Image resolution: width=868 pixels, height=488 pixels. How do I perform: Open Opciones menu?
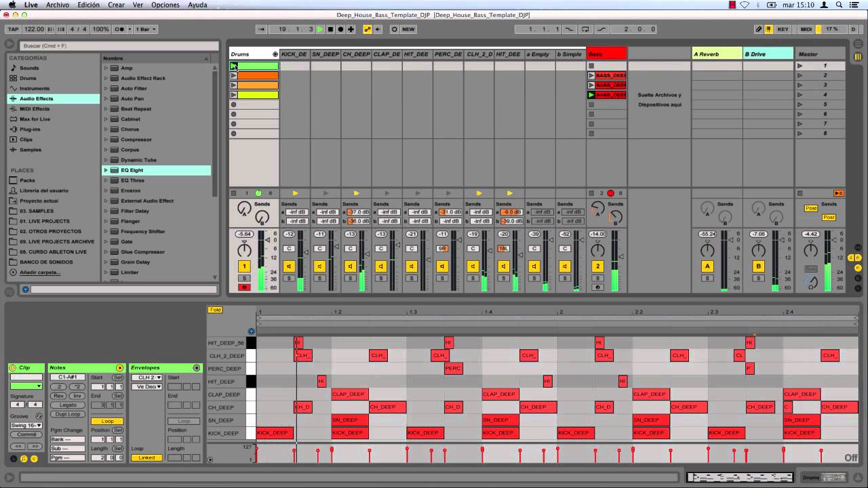165,5
